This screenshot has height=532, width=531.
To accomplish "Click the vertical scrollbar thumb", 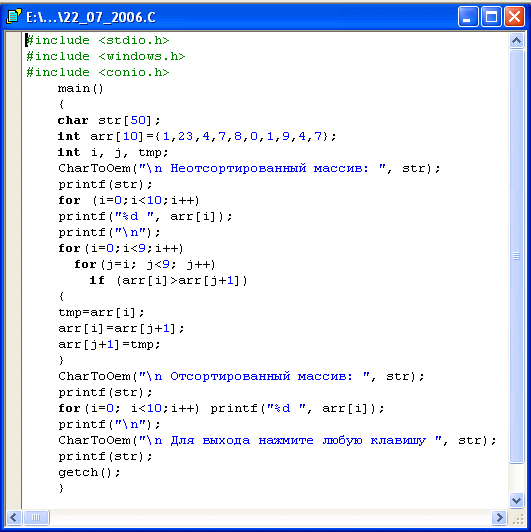I will [516, 256].
